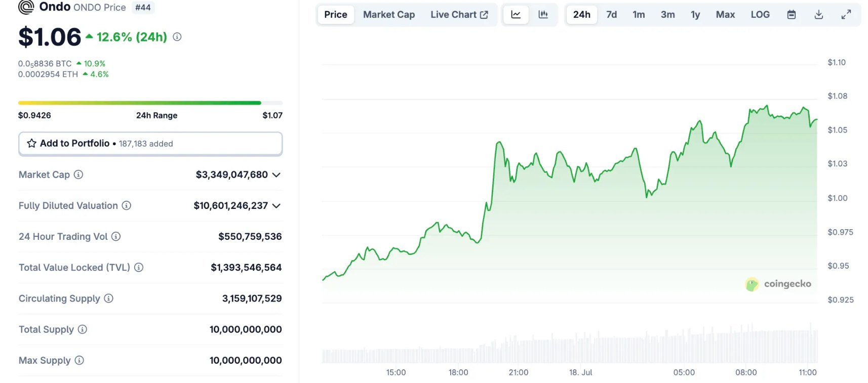Expand Fully Diluted Valuation details chevron
Viewport: 868px width, 383px height.
[x=277, y=206]
